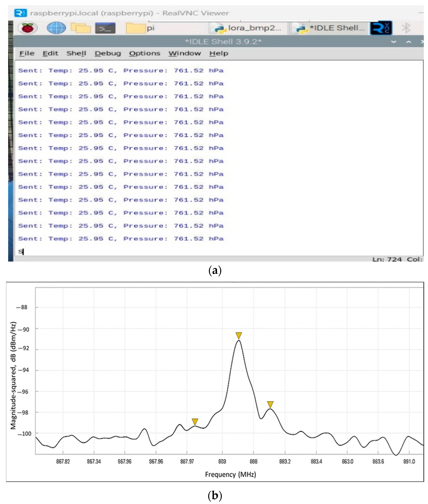The width and height of the screenshot is (428, 504).
Task: Expand the Help menu
Action: (219, 53)
